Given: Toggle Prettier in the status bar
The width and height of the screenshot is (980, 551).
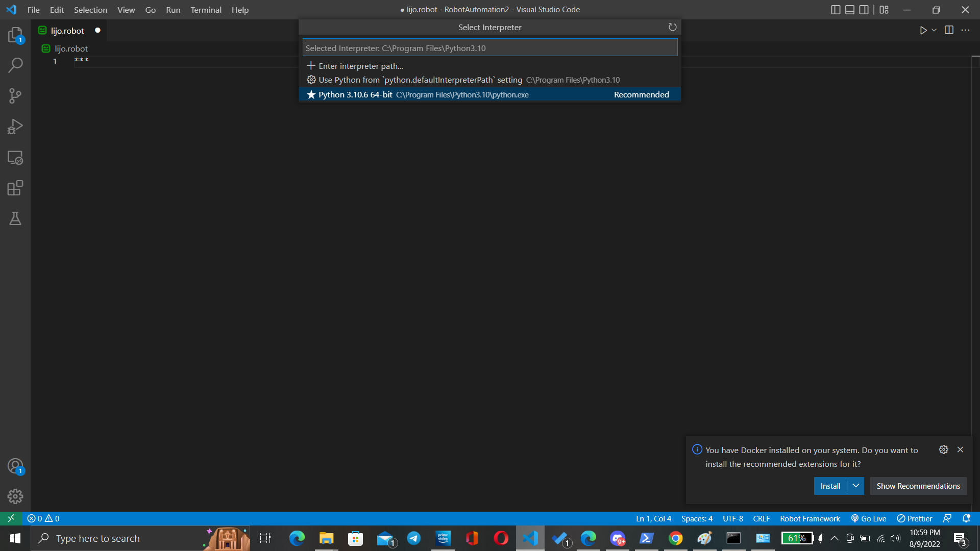Looking at the screenshot, I should click(914, 518).
